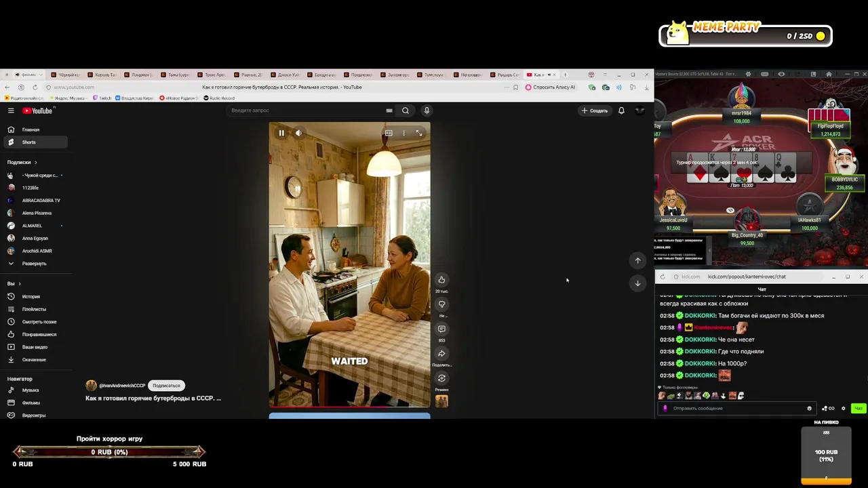Open the Radio Record bookmark
Screen dimensions: 868x488
219,98
